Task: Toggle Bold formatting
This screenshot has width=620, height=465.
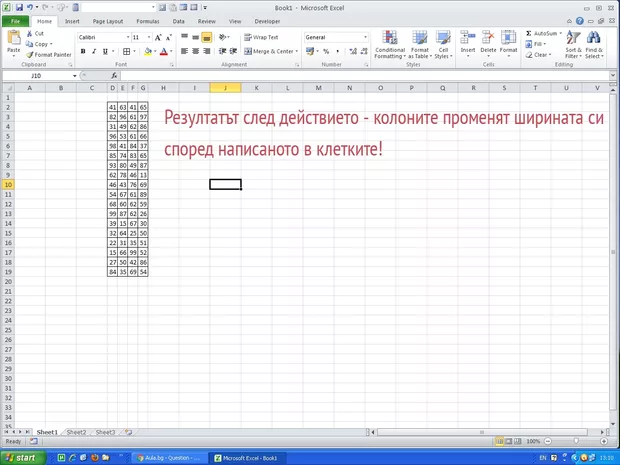Action: coord(83,51)
